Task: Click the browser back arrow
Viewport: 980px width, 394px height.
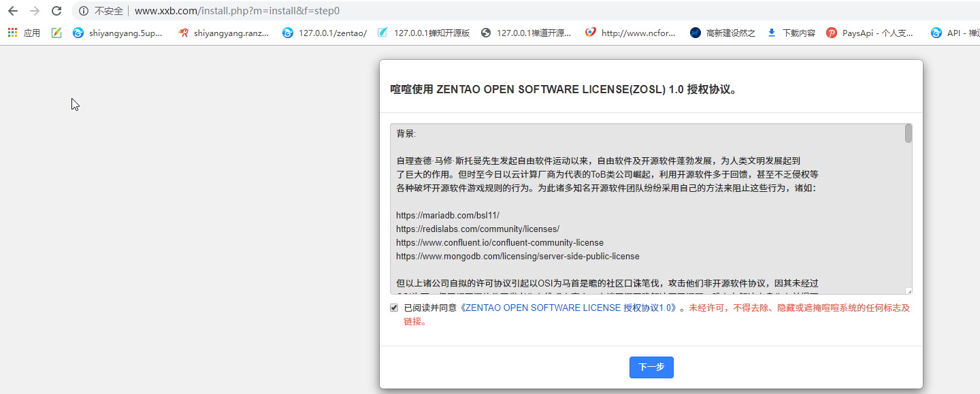Action: tap(12, 11)
